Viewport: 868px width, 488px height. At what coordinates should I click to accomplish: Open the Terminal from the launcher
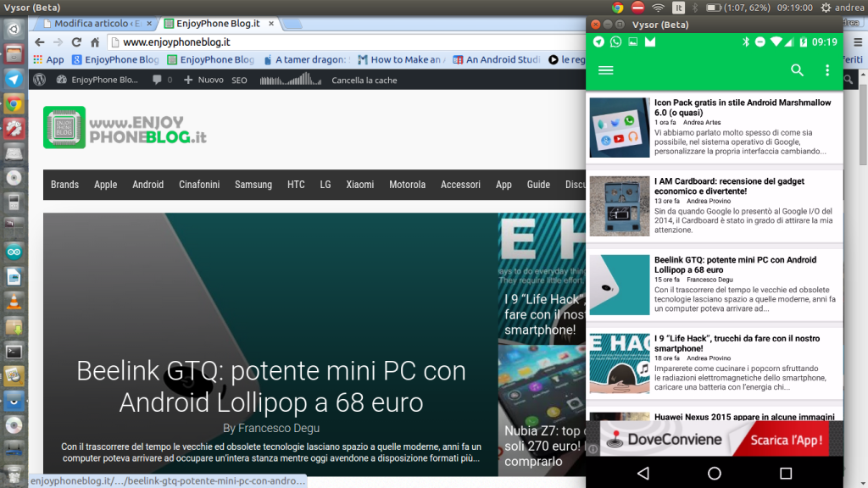pyautogui.click(x=14, y=352)
